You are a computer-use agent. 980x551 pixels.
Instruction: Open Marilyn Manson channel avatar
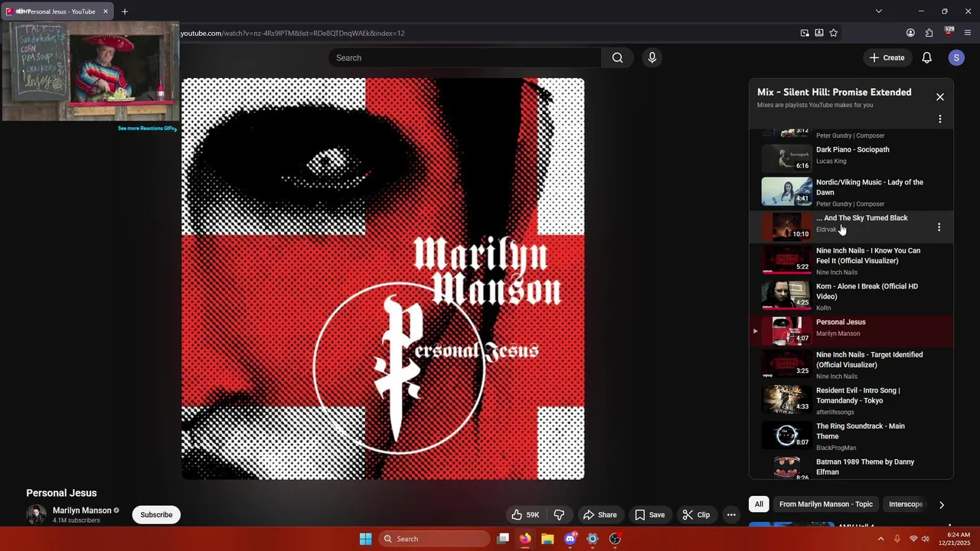click(x=36, y=514)
